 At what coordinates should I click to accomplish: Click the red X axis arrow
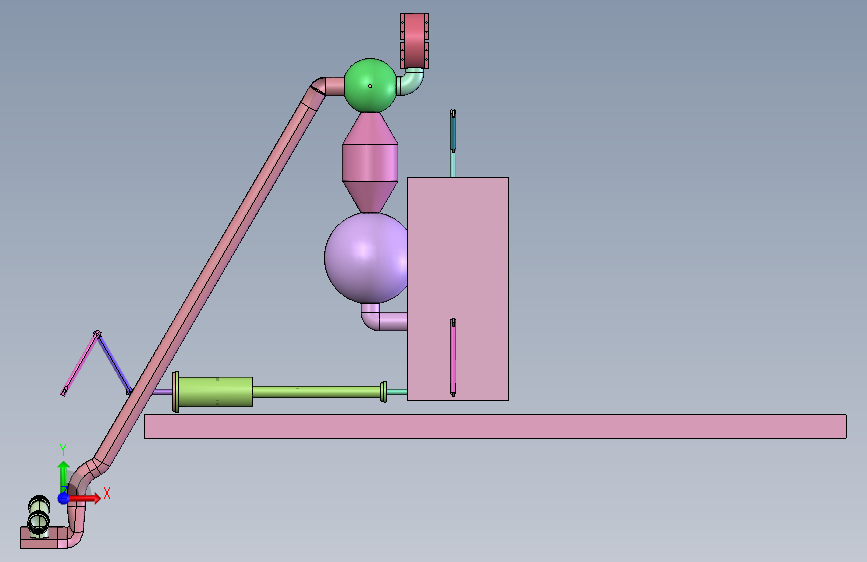(x=86, y=498)
